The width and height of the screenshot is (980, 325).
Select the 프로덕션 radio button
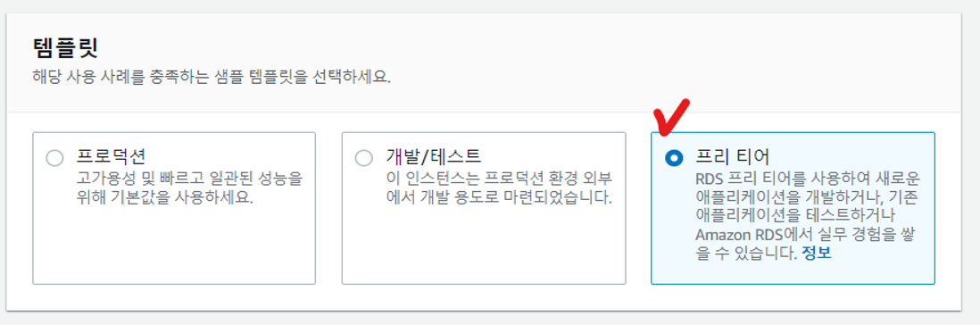[55, 158]
